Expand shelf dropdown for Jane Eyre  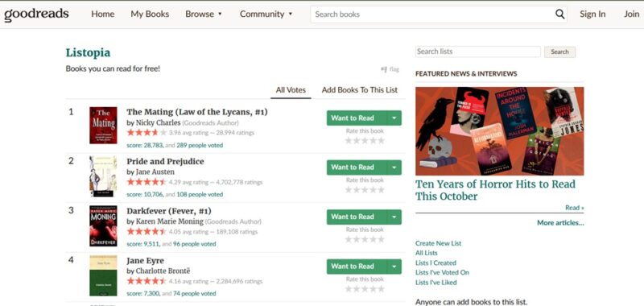[x=394, y=267]
